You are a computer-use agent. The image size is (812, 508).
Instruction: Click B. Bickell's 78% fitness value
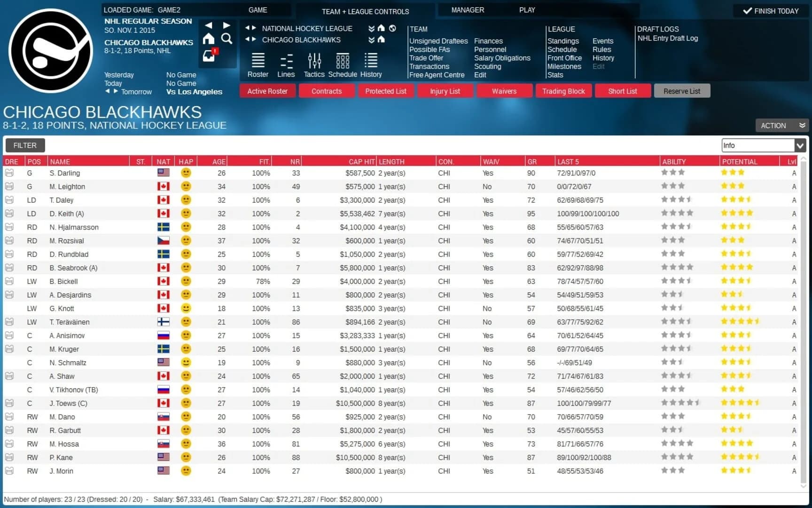262,281
